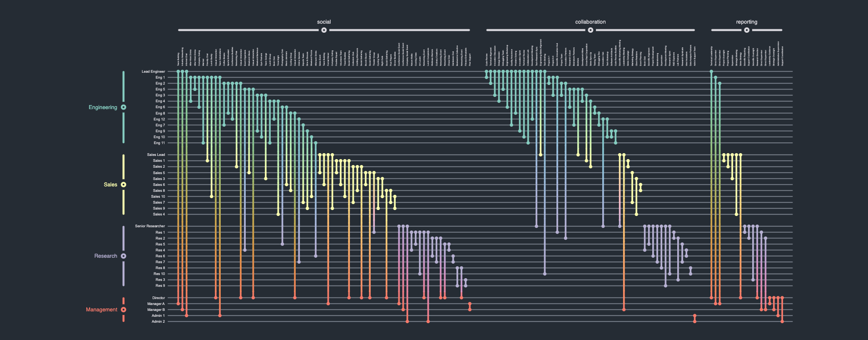Click the circle node under collaboration header
Image resolution: width=868 pixels, height=340 pixels.
(x=590, y=30)
